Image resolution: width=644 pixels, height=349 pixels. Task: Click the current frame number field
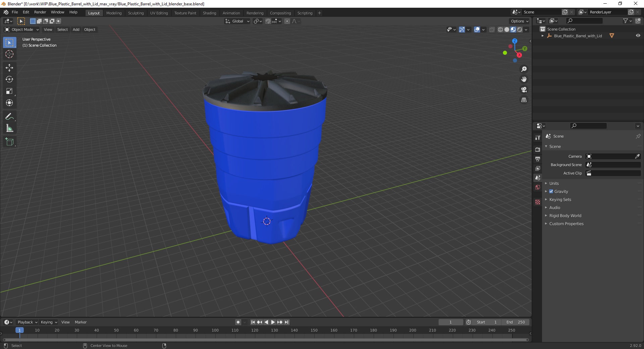[450, 322]
